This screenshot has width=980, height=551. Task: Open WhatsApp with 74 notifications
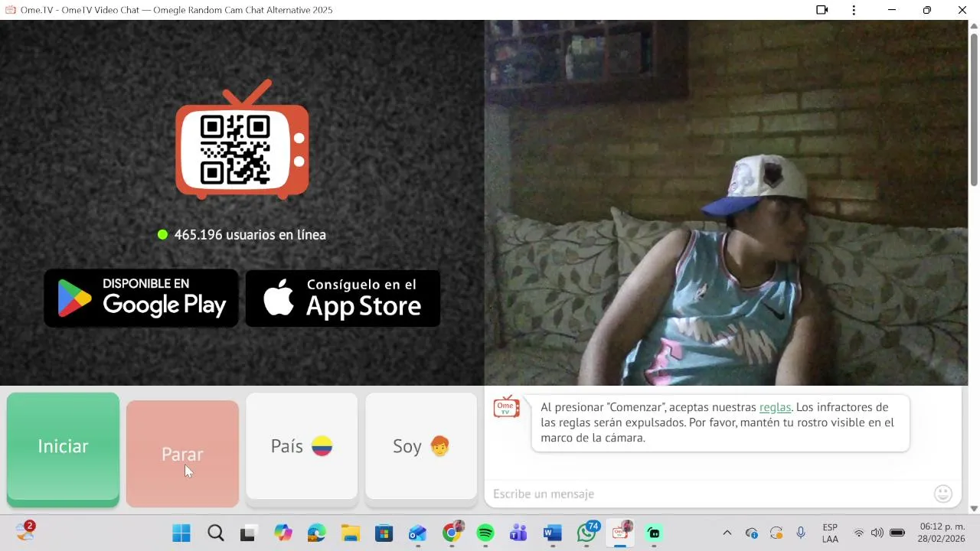[587, 533]
